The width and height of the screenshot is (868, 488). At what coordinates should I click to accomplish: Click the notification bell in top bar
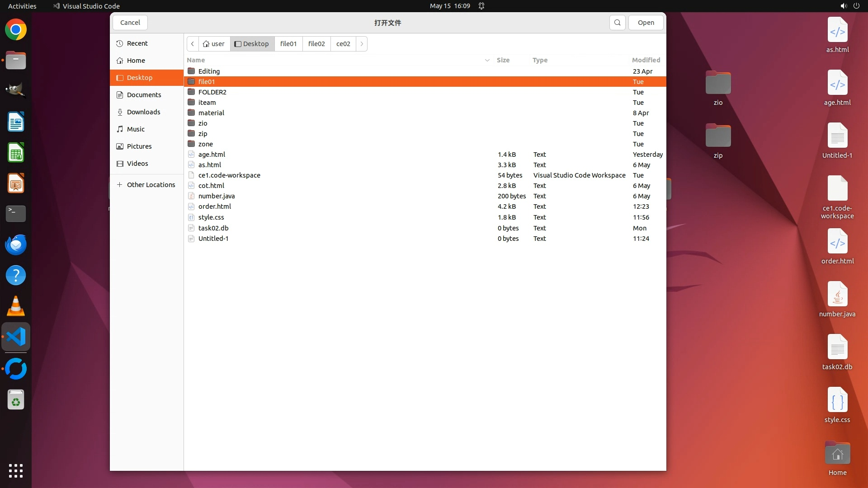[x=481, y=6]
